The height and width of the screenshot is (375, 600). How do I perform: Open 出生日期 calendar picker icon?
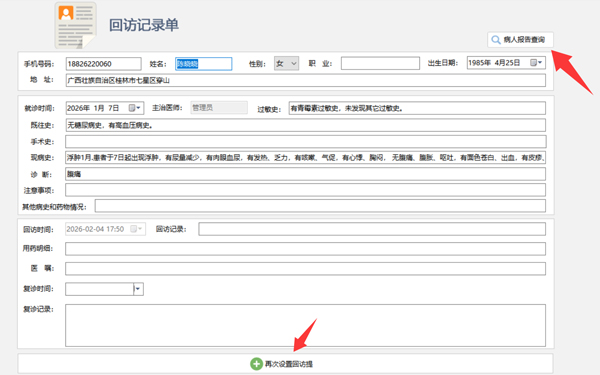tap(536, 62)
